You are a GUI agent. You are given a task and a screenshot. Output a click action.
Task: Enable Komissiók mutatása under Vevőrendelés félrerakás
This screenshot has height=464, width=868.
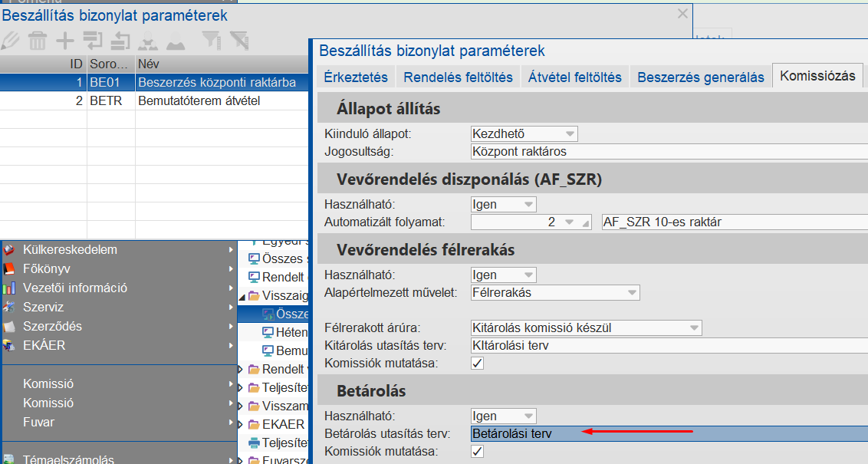click(477, 363)
